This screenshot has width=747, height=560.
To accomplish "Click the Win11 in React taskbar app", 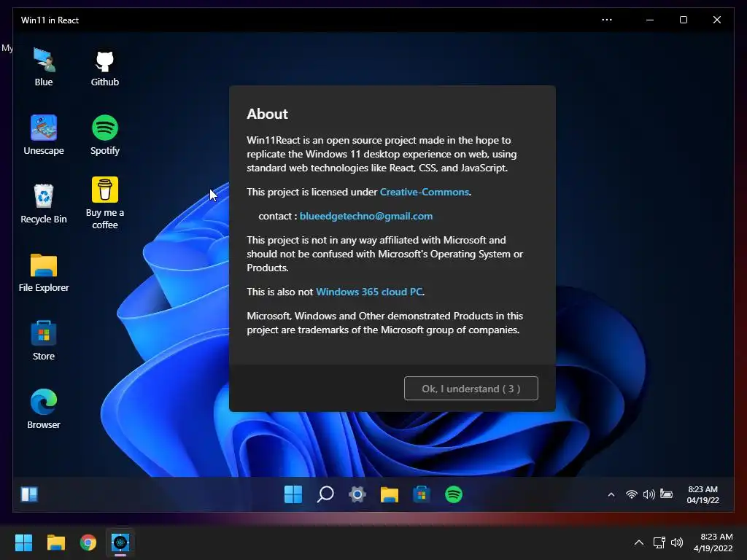I will 120,542.
